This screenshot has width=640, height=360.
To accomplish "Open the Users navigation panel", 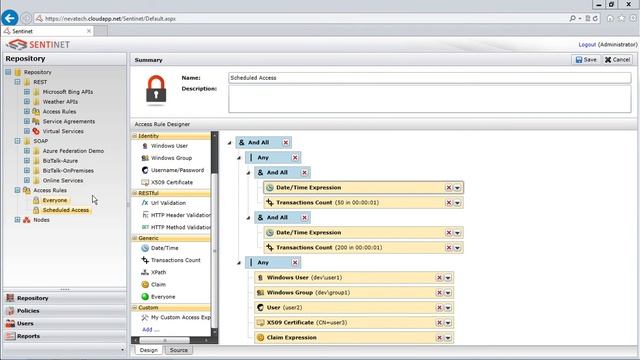I will 64,323.
